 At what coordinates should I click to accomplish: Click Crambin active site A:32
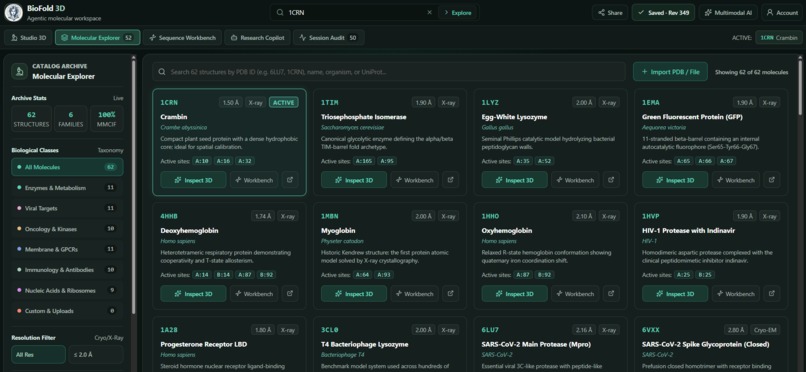245,161
